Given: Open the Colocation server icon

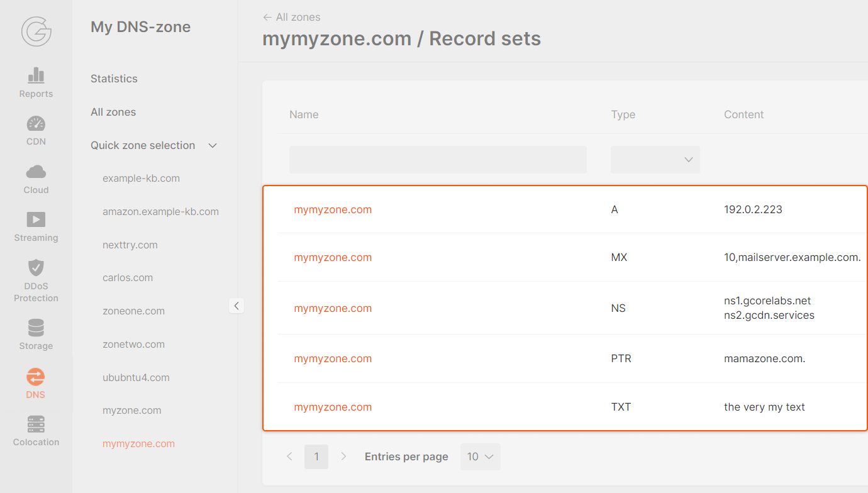Looking at the screenshot, I should (x=36, y=424).
